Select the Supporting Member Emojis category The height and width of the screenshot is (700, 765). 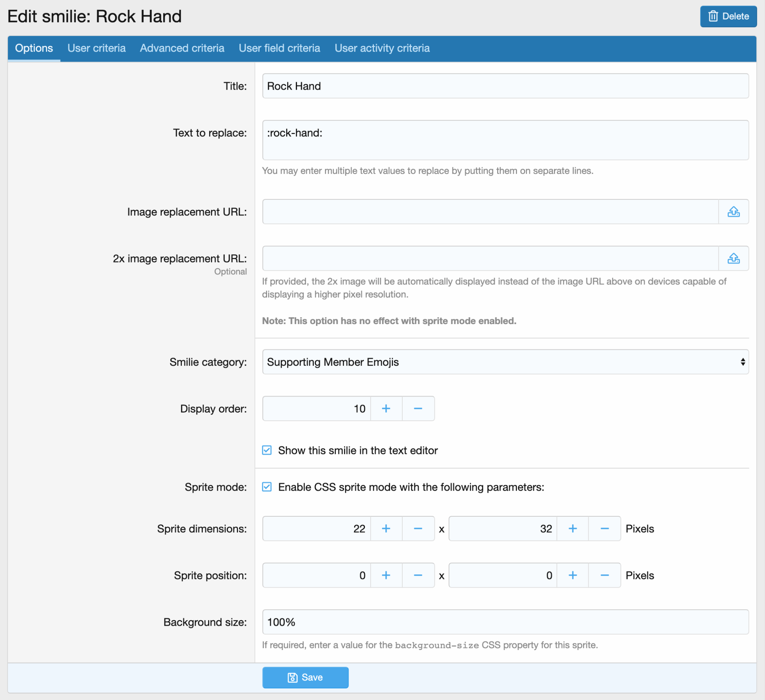[x=506, y=362]
